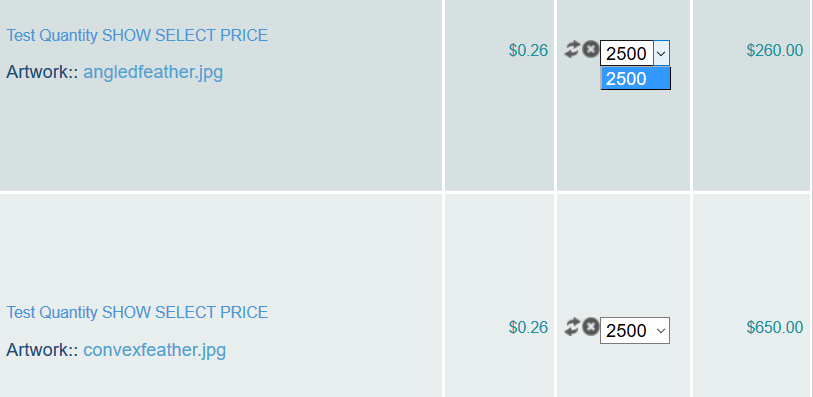The width and height of the screenshot is (813, 397).
Task: Remove the convexfeather.jpg item via X icon
Action: click(590, 327)
